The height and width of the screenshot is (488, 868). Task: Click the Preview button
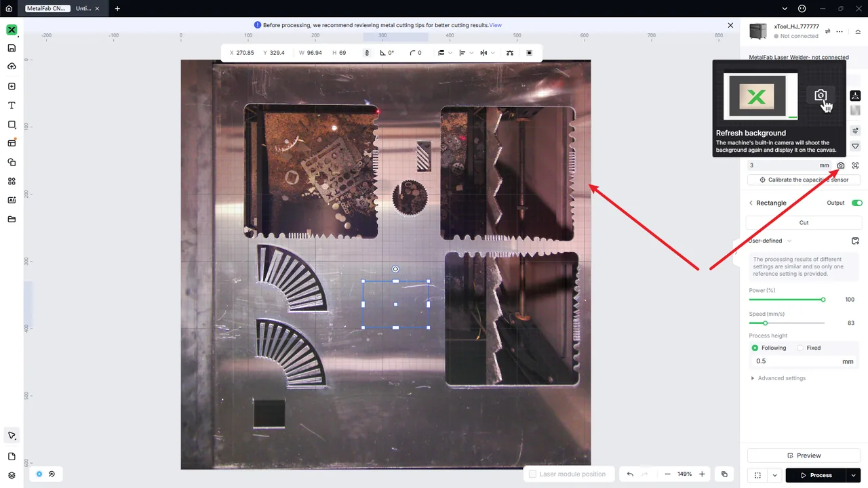[804, 455]
